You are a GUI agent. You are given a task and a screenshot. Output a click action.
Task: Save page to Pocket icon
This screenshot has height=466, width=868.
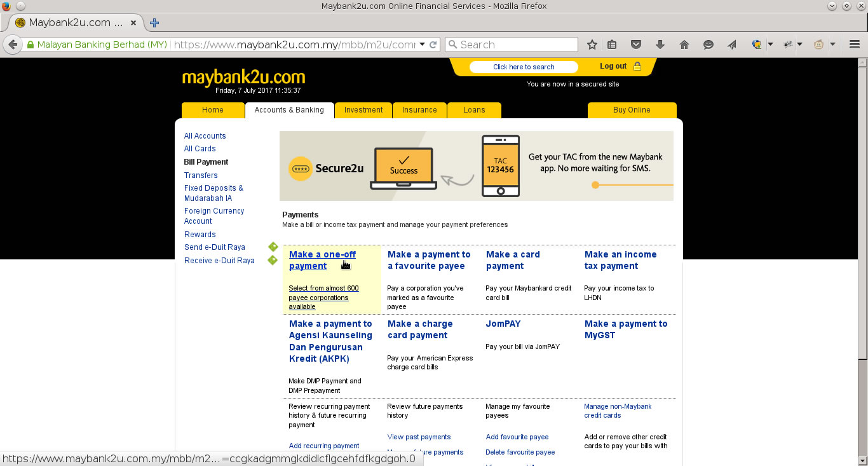click(635, 45)
